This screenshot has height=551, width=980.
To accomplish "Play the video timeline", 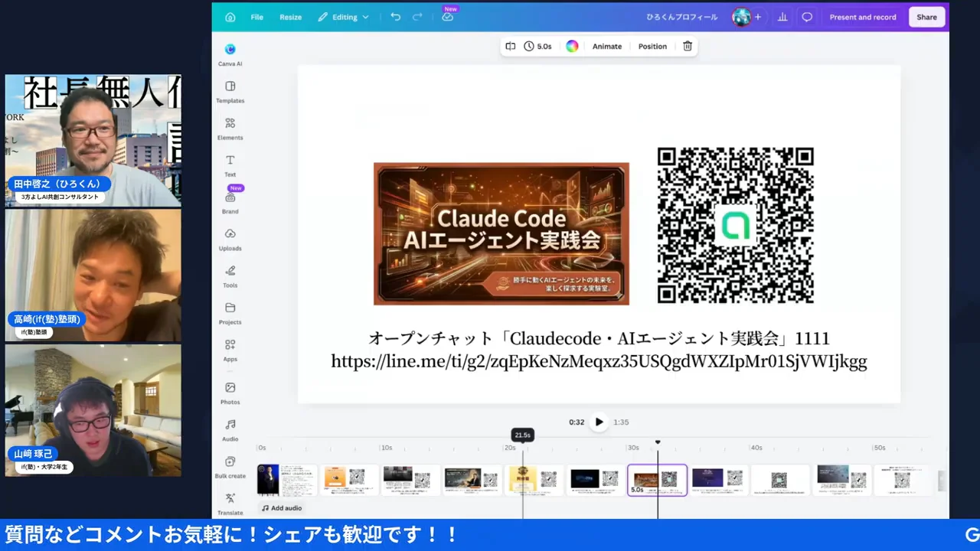I will [599, 422].
